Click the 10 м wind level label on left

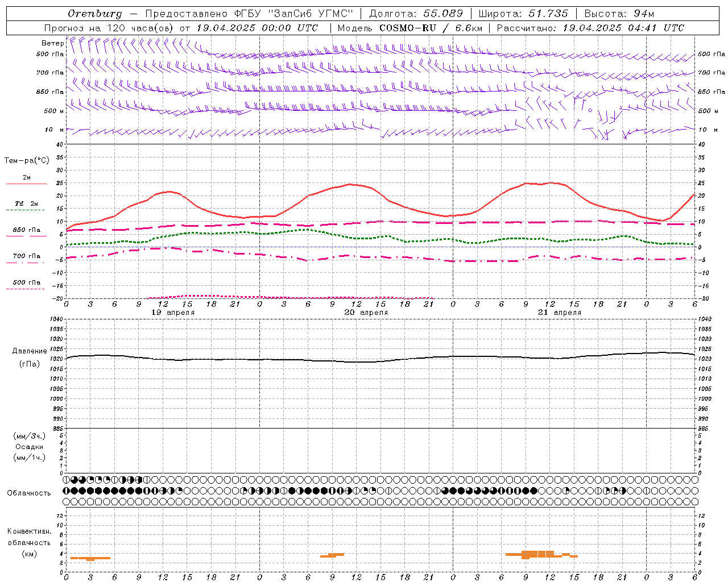54,130
